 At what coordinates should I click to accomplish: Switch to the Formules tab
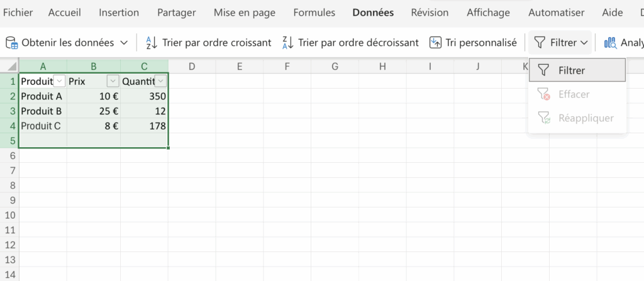(314, 13)
